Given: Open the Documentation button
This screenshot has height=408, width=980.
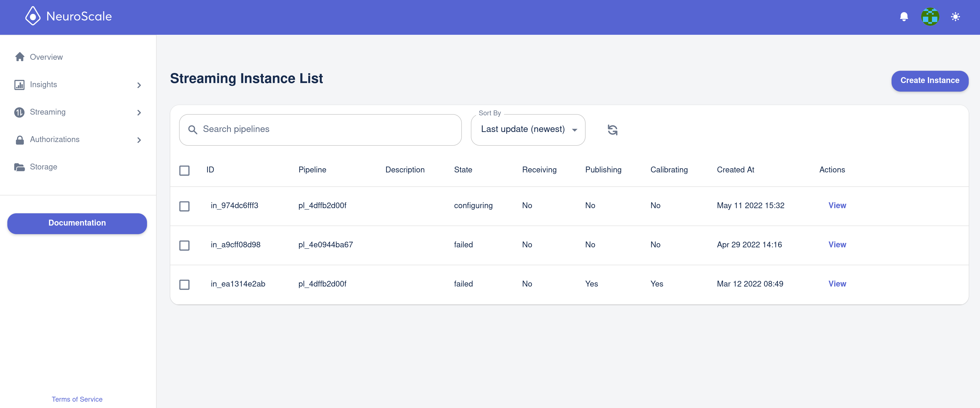Looking at the screenshot, I should tap(77, 223).
